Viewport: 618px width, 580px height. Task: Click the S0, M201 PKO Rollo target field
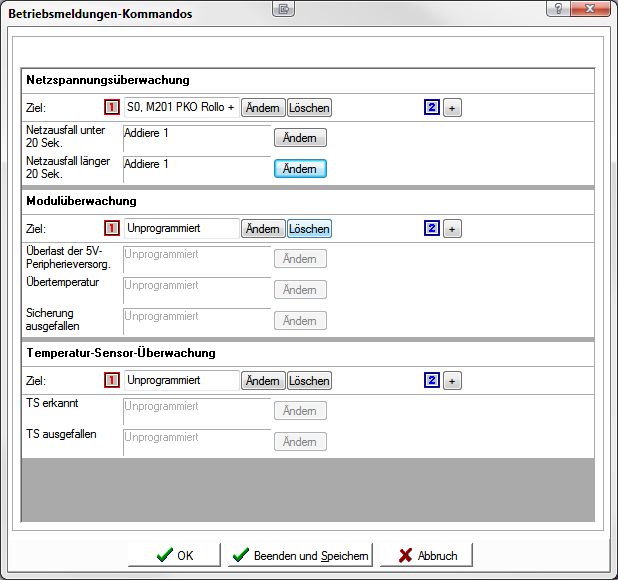(180, 107)
